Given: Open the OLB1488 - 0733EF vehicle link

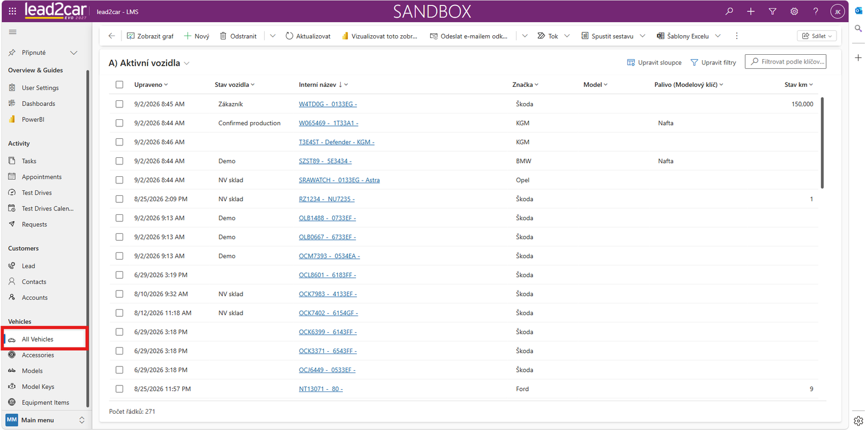Looking at the screenshot, I should (327, 218).
